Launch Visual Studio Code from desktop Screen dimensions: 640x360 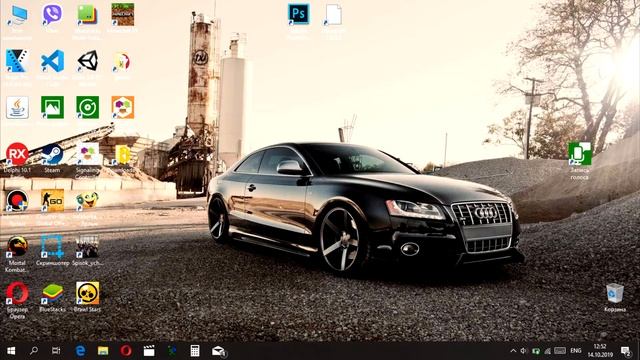click(52, 61)
